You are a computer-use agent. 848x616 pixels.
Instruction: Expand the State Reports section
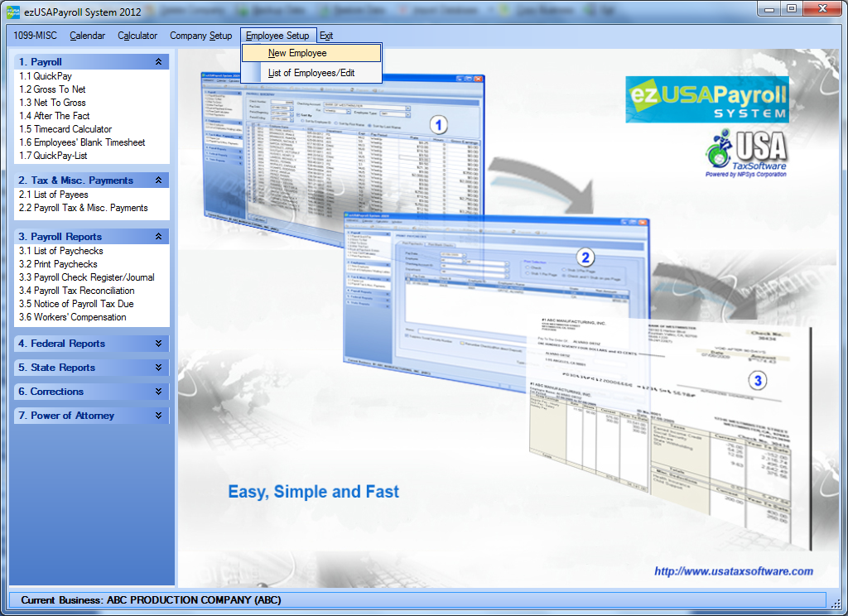tap(158, 368)
